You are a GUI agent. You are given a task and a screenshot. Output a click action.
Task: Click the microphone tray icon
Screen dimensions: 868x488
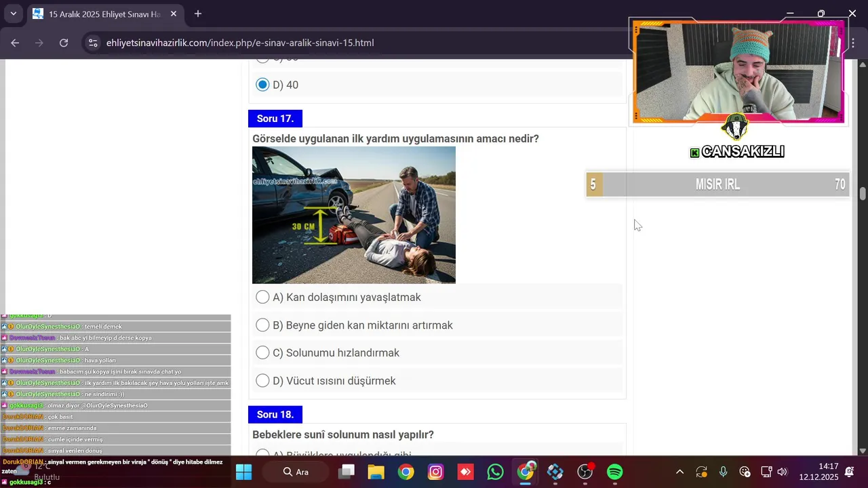tap(724, 472)
